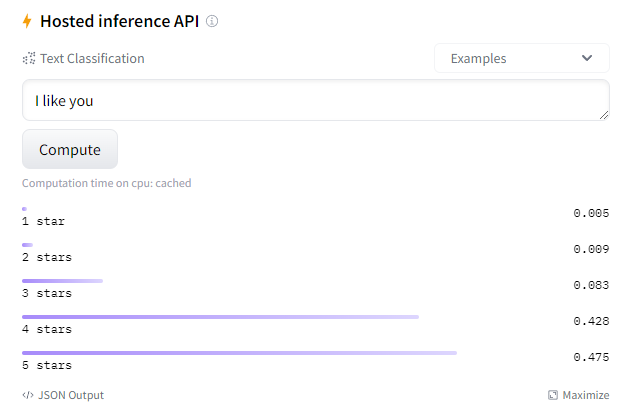Image resolution: width=632 pixels, height=418 pixels.
Task: Click the Text Classification task icon
Action: (x=29, y=59)
